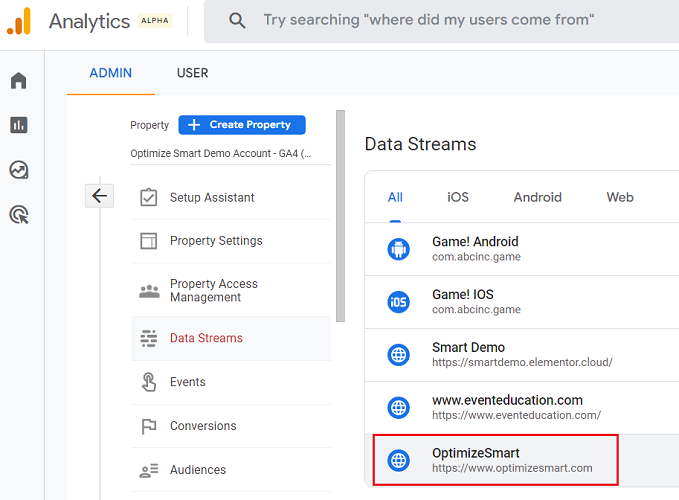Open the Smart Demo stream name
Screen dimensions: 679x500
(x=468, y=347)
